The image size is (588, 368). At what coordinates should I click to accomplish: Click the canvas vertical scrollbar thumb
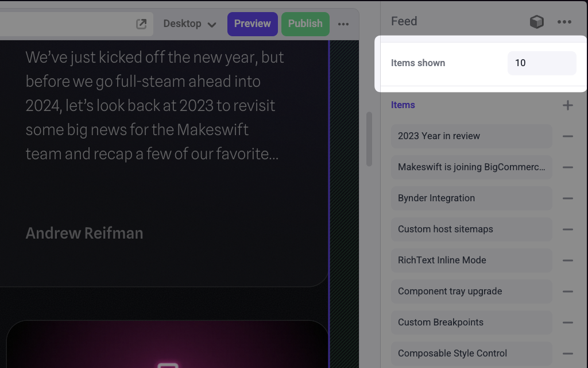(369, 139)
